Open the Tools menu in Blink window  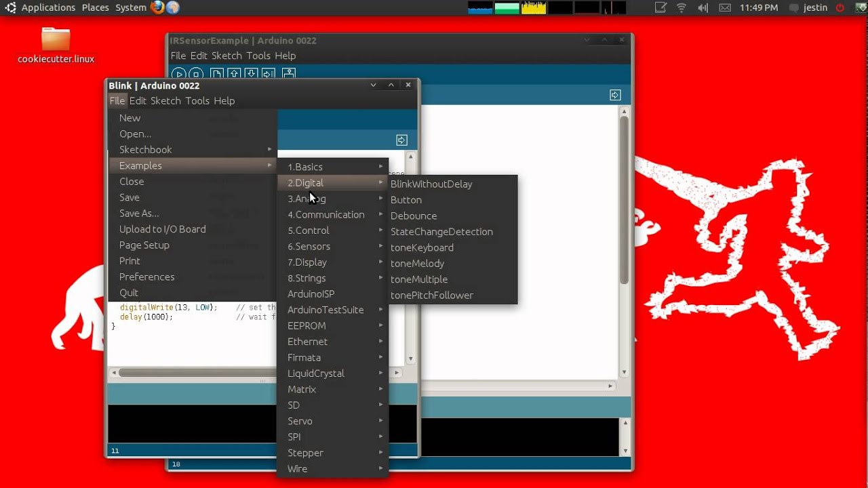tap(197, 101)
